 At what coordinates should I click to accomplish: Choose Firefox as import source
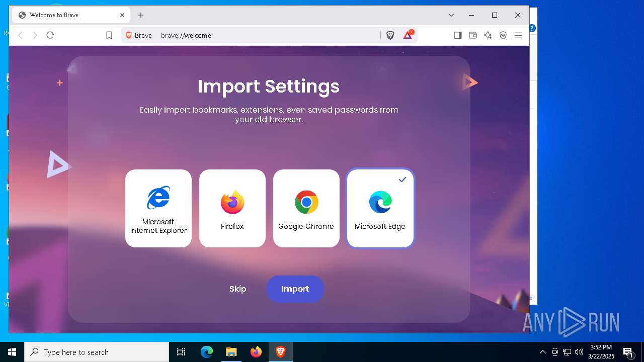coord(232,208)
